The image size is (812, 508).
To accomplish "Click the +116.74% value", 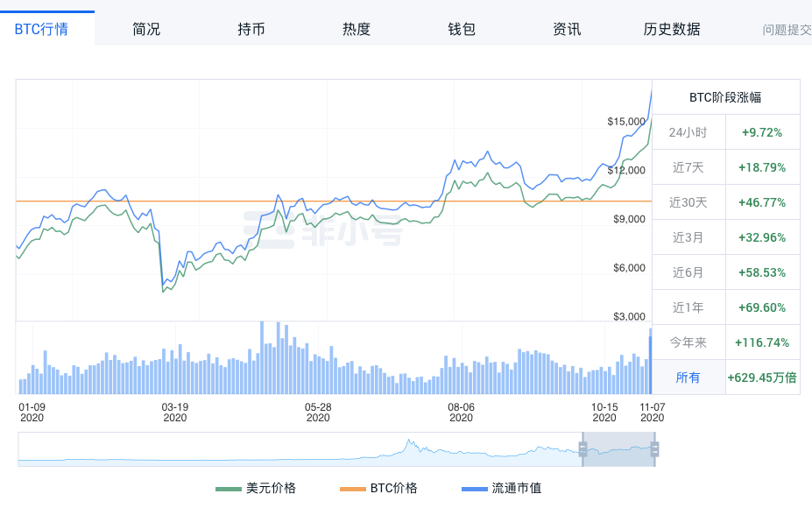I will click(762, 342).
